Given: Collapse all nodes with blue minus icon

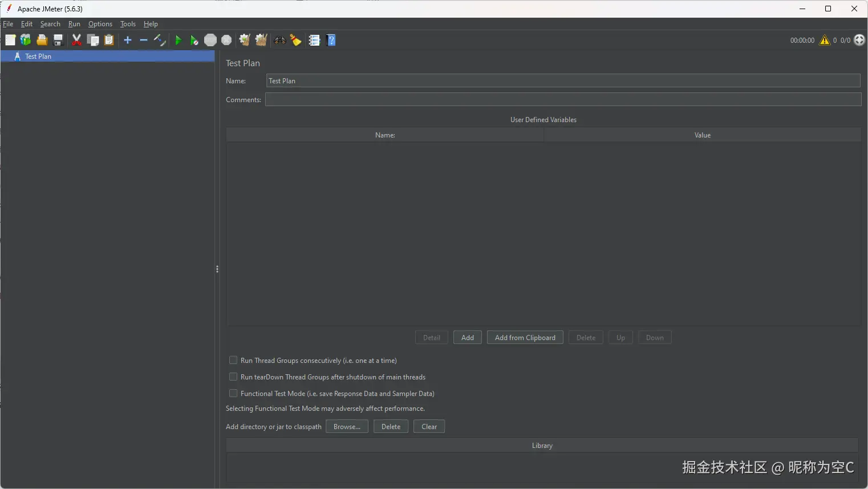Looking at the screenshot, I should (144, 40).
